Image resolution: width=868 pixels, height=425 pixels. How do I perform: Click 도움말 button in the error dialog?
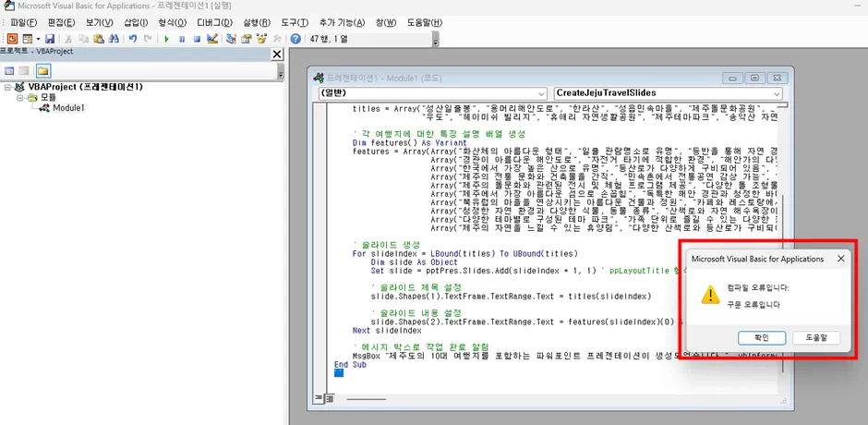(816, 337)
